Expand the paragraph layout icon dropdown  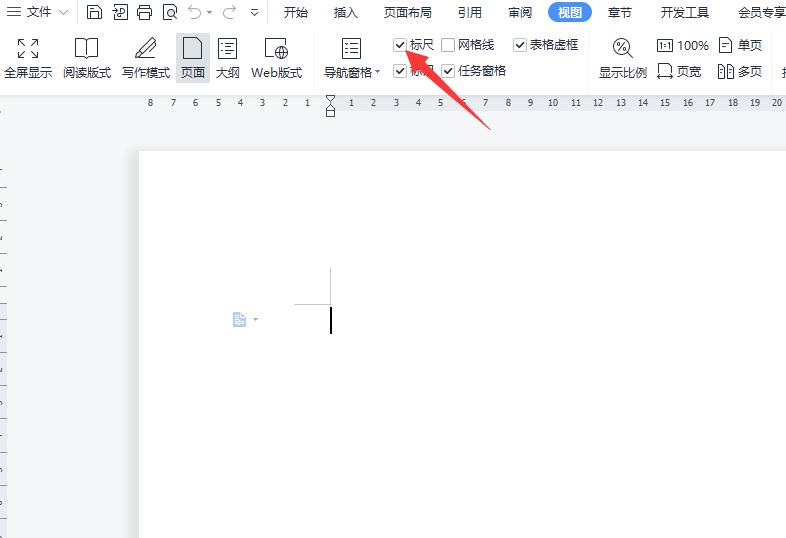coord(255,319)
